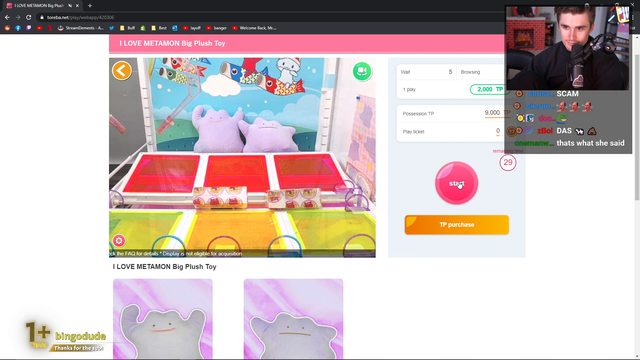Open the Twitter bookmark icon

(x=111, y=28)
